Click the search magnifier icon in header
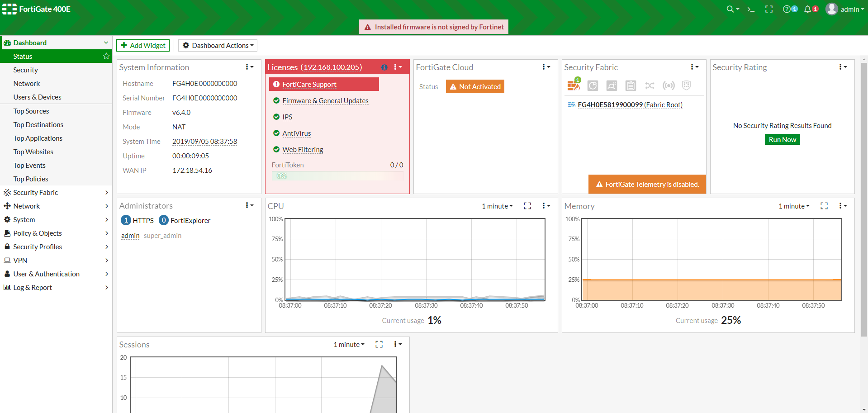Image resolution: width=868 pixels, height=413 pixels. click(730, 9)
